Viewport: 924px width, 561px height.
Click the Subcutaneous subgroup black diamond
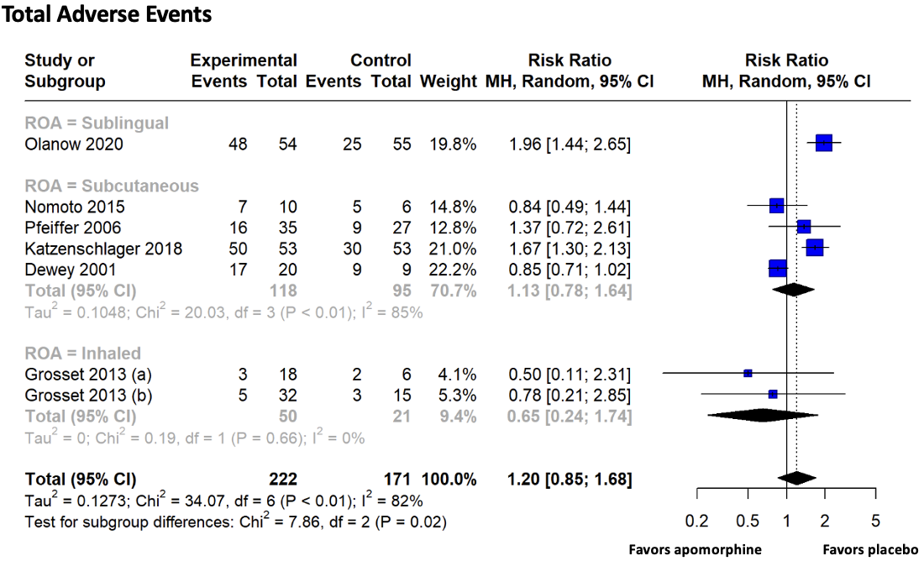793,290
